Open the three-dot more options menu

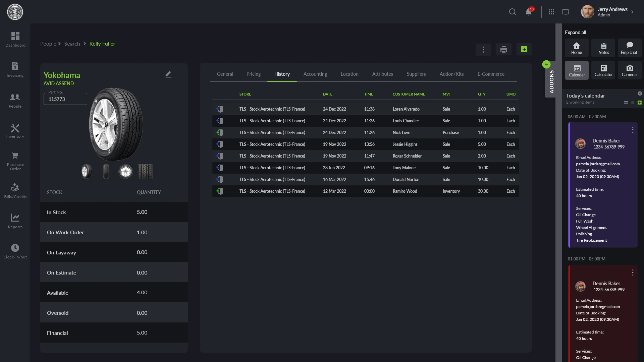(x=483, y=50)
